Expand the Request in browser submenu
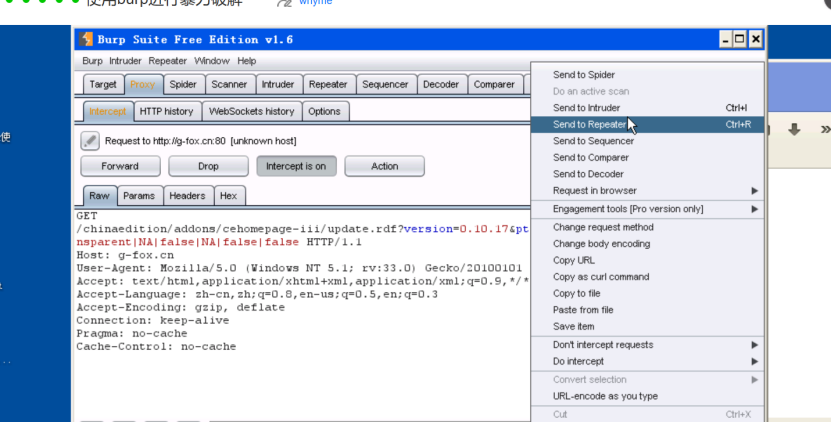Screen dimensions: 831x423 click(x=648, y=190)
